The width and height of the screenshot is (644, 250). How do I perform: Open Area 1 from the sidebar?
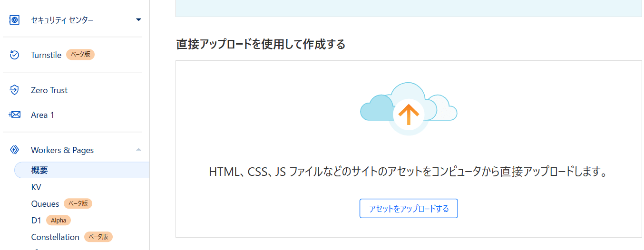(x=42, y=115)
